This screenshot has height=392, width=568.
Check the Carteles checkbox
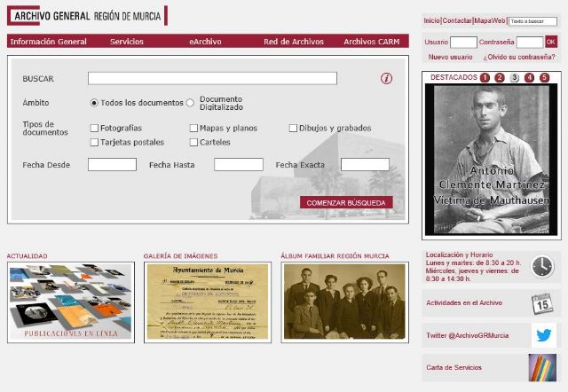tap(193, 142)
